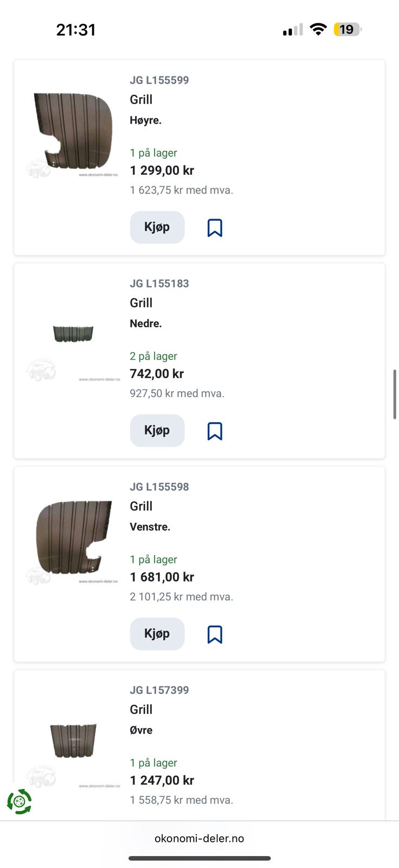Image resolution: width=399 pixels, height=868 pixels.
Task: Open the Grill Høyre product title
Action: (141, 100)
